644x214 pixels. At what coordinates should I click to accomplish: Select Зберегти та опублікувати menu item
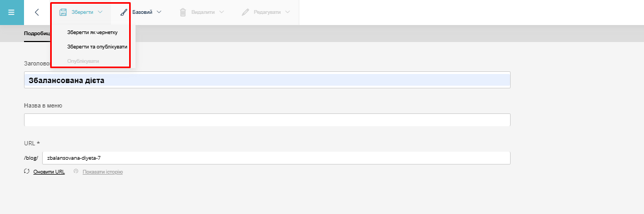[97, 47]
